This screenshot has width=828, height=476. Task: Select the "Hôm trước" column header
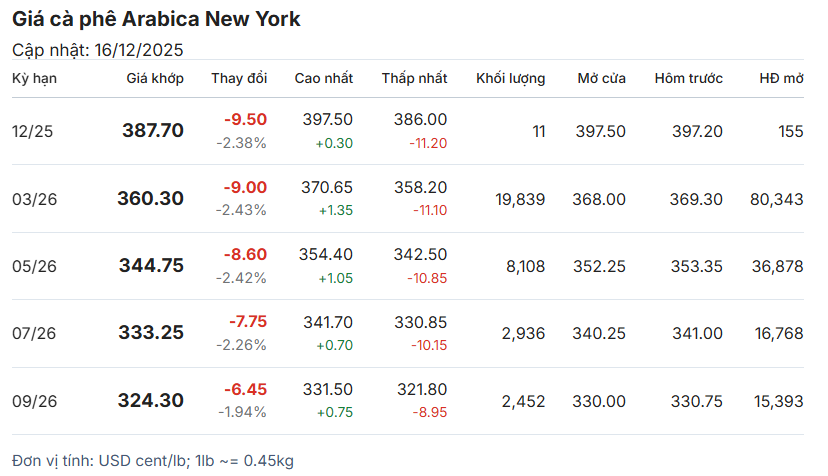tap(688, 78)
